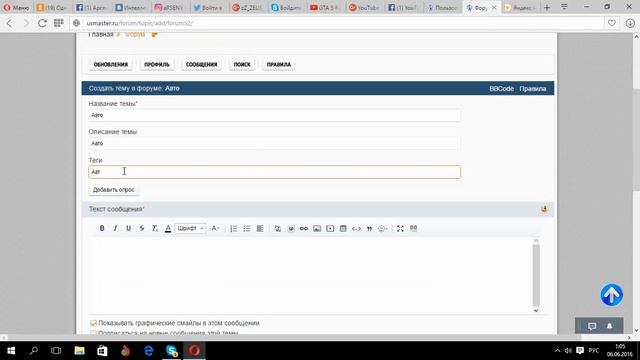Open the notifications bell in bottom panel
Screen dimensions: 640x360
tap(609, 326)
